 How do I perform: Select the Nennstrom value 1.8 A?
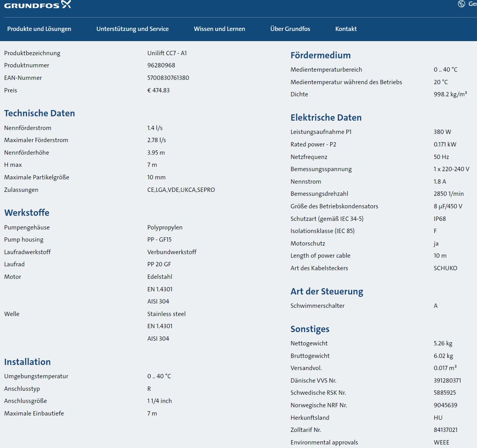[x=440, y=182]
